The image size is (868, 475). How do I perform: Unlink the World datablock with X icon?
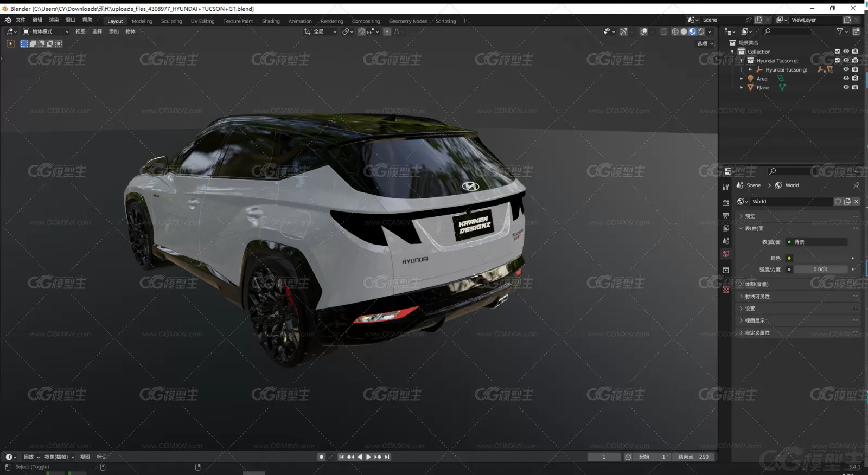(857, 201)
